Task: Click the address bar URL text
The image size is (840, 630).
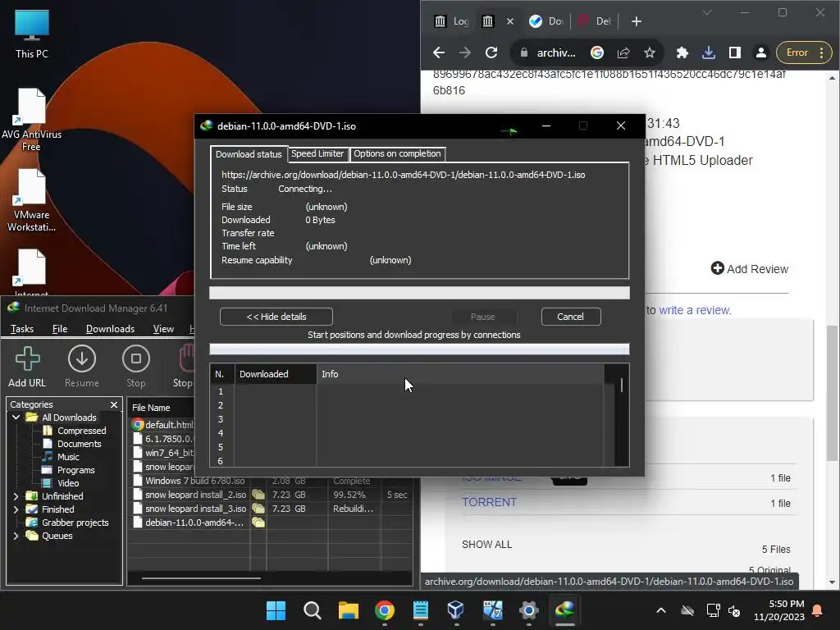Action: pyautogui.click(x=556, y=52)
